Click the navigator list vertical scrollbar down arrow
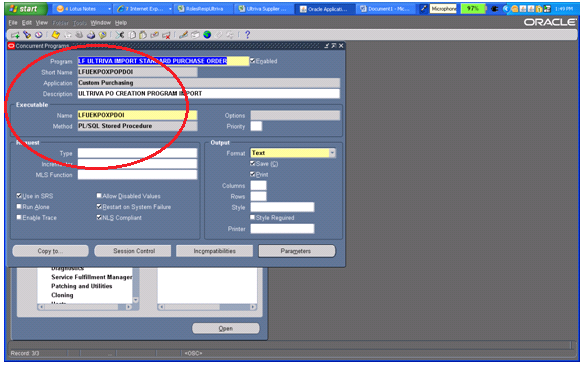 pyautogui.click(x=136, y=300)
